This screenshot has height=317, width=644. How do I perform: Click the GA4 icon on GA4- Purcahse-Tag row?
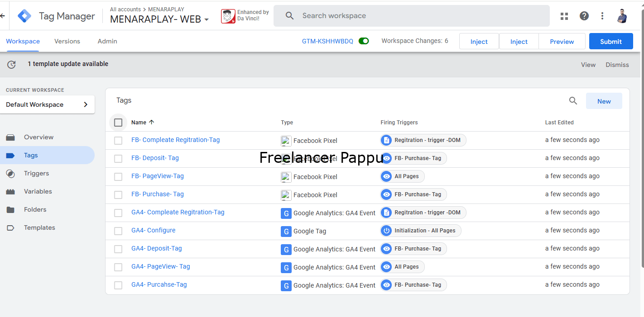[286, 285]
